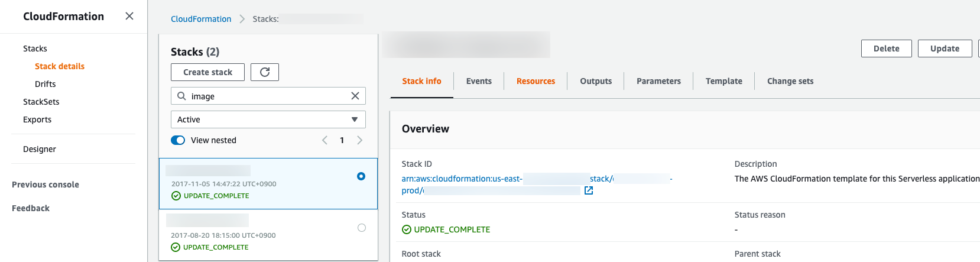Viewport: 980px width, 262px height.
Task: Click the Delete button
Action: 886,48
